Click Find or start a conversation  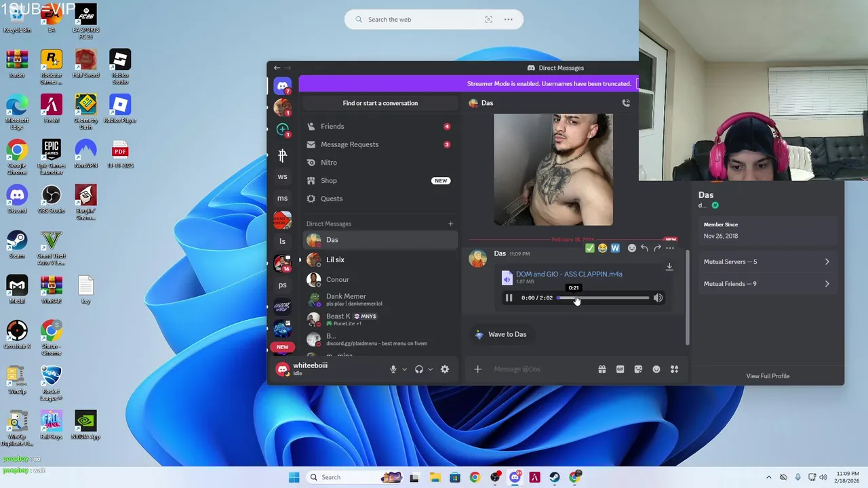(x=380, y=103)
